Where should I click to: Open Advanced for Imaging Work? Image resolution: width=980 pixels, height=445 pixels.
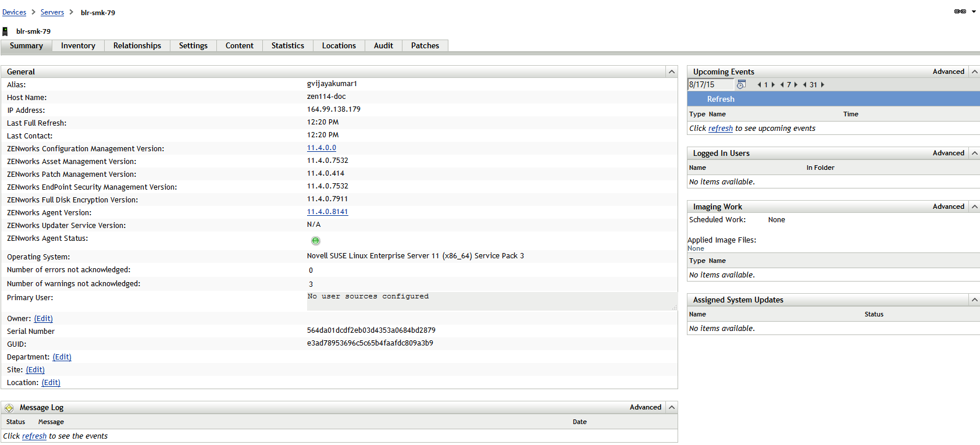click(949, 207)
